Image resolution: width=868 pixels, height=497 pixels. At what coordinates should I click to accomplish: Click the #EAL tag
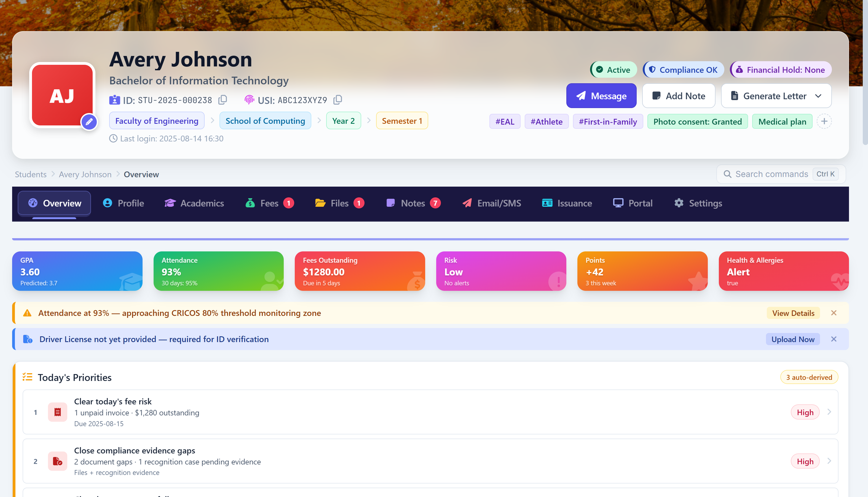pyautogui.click(x=505, y=122)
